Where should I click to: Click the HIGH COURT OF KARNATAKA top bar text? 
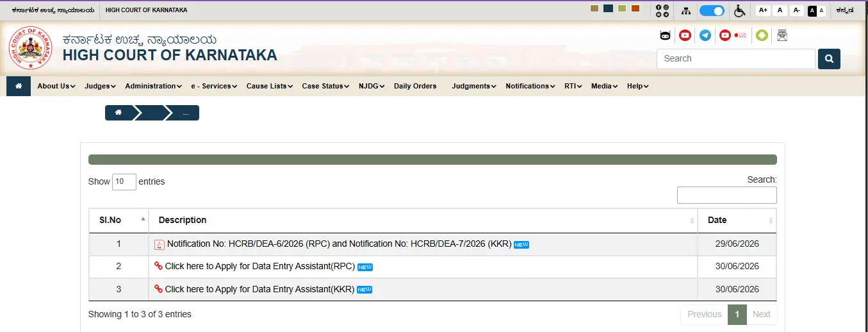tap(147, 10)
